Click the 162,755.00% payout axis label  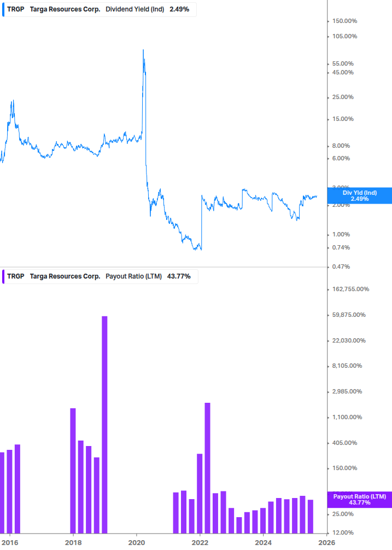point(350,289)
